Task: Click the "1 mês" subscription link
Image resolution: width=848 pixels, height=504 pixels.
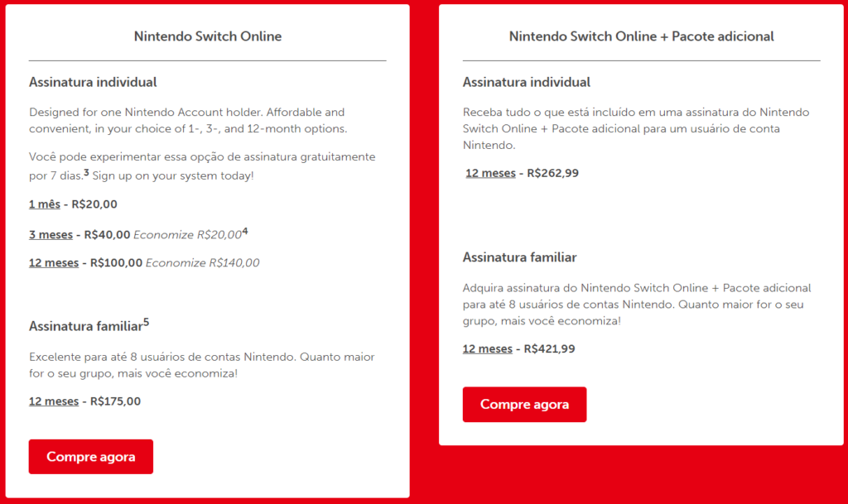Action: pyautogui.click(x=45, y=204)
